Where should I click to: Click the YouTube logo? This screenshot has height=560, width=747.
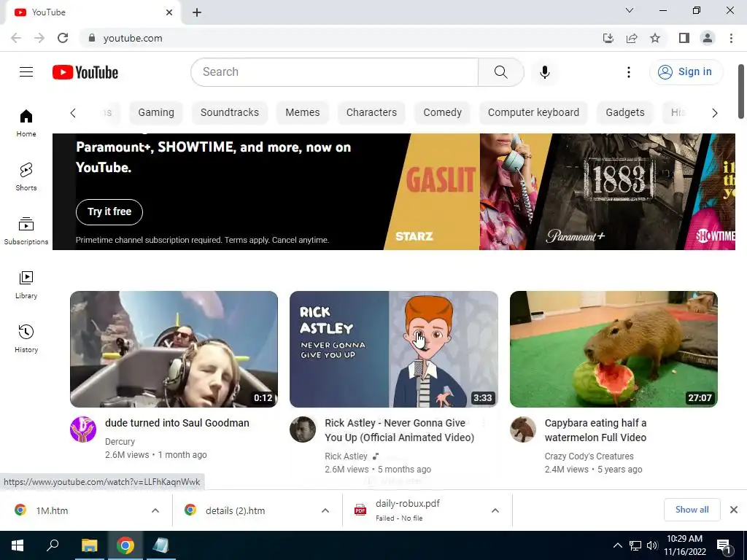pyautogui.click(x=85, y=72)
